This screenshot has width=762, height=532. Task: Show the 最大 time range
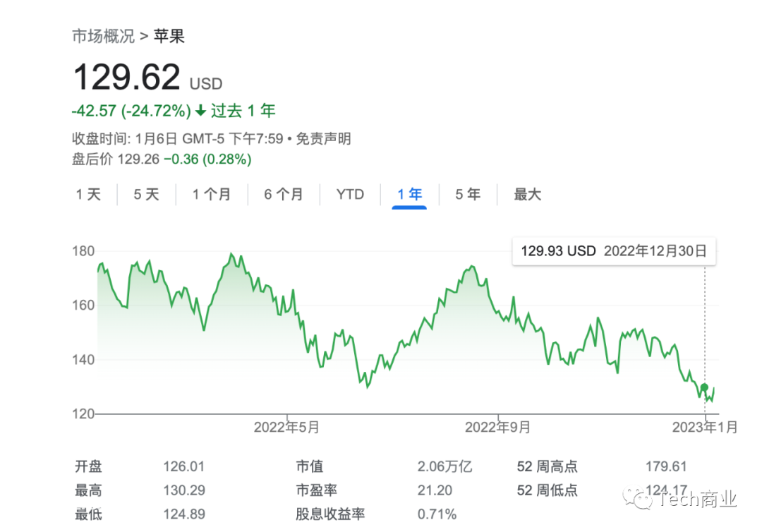coord(528,194)
